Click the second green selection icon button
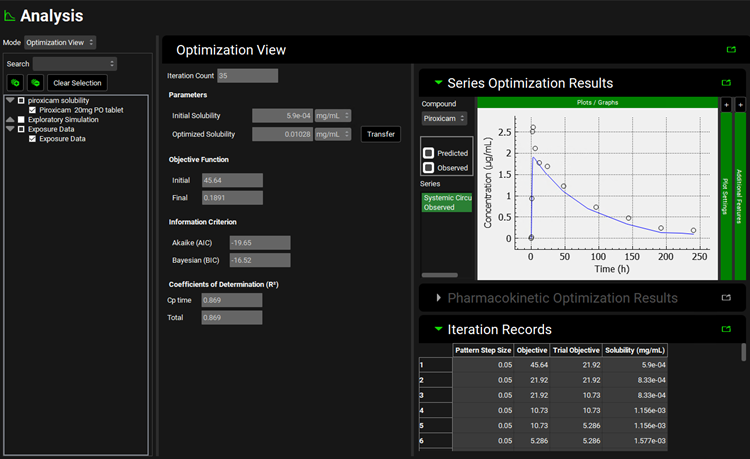This screenshot has height=459, width=750. click(35, 82)
